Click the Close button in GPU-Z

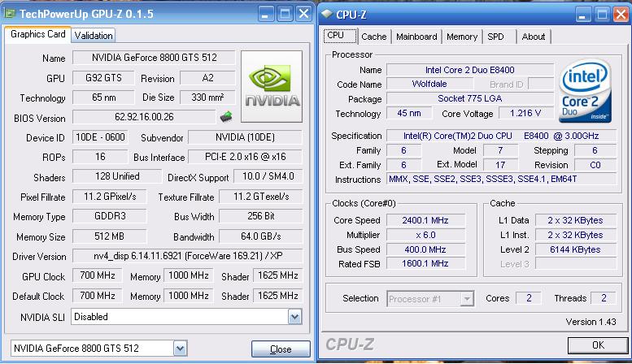pyautogui.click(x=281, y=349)
